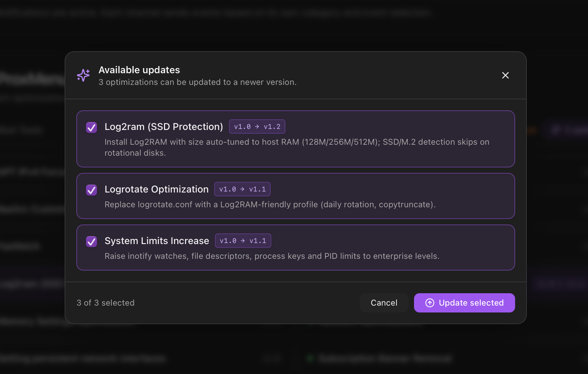588x374 pixels.
Task: Click the System Limits v1.0 → v1.1 badge
Action: 243,241
